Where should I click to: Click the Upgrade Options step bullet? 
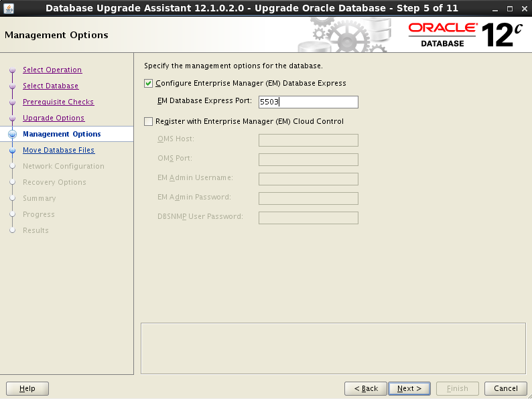coord(13,118)
